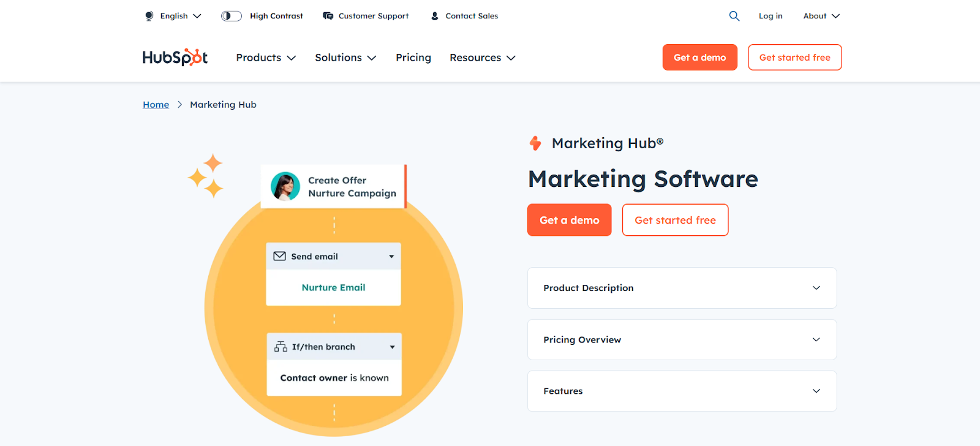Viewport: 980px width, 446px height.
Task: Expand the Solutions menu
Action: (345, 58)
